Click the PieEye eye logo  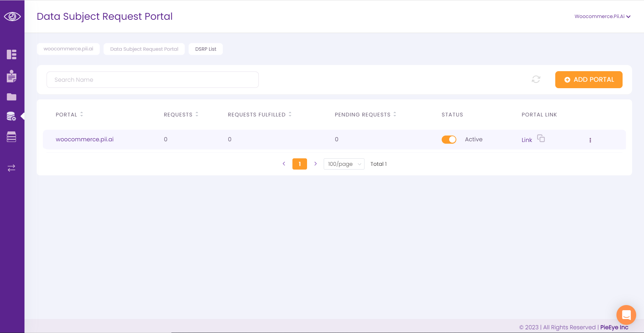[x=12, y=16]
